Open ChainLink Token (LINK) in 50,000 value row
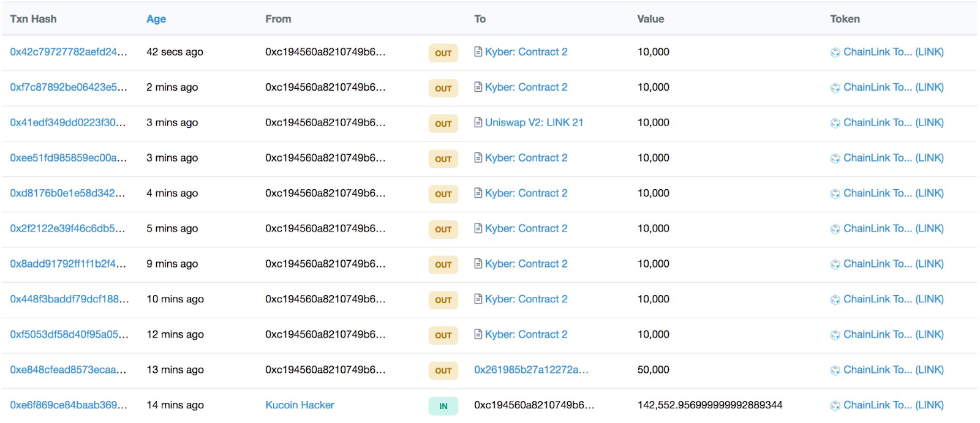Viewport: 980px width, 423px height. pyautogui.click(x=894, y=370)
